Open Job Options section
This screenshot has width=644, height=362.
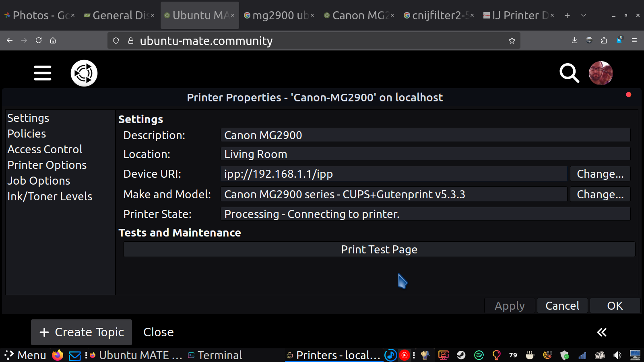[x=39, y=181]
